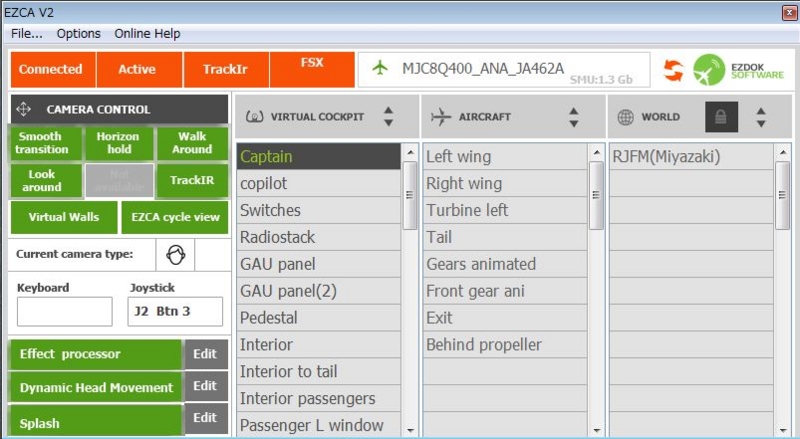Click the Virtual Cockpit header icon
800x439 pixels.
click(255, 117)
